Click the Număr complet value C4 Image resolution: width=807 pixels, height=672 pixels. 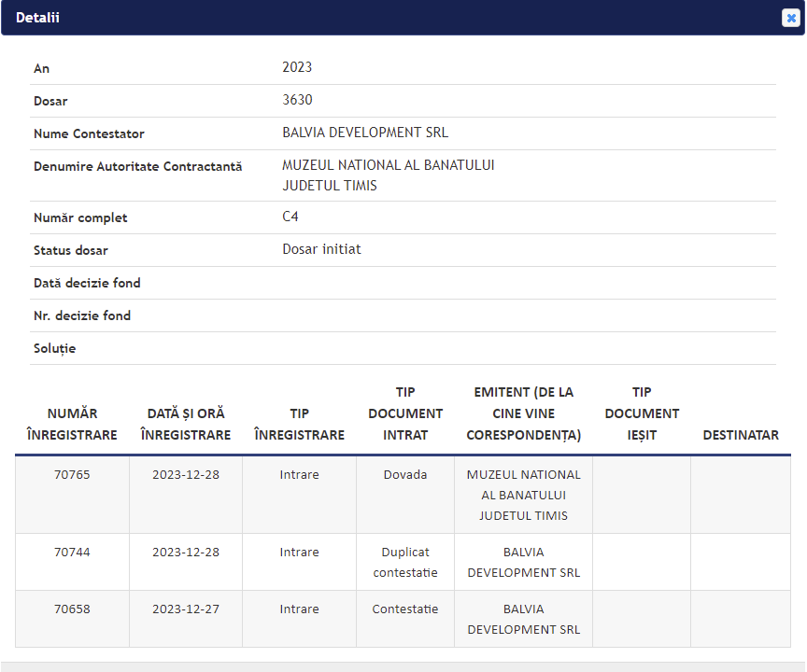coord(290,217)
